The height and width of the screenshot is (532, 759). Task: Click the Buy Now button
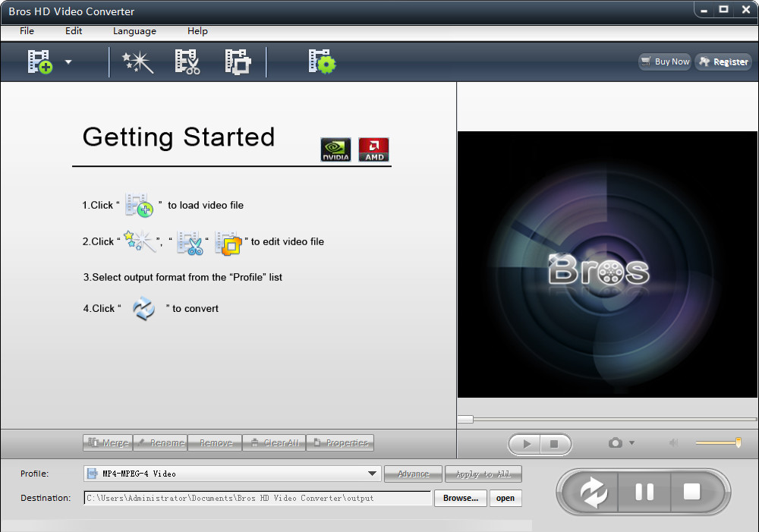click(665, 61)
